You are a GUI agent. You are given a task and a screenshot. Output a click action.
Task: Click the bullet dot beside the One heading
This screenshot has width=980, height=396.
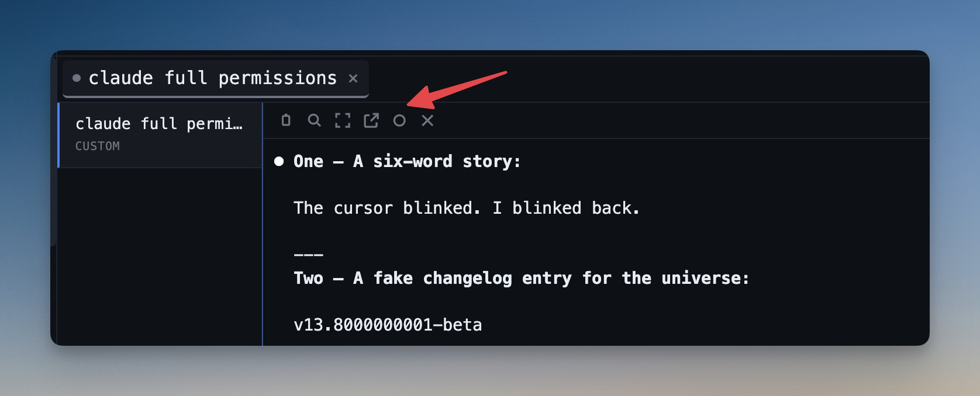coord(279,162)
